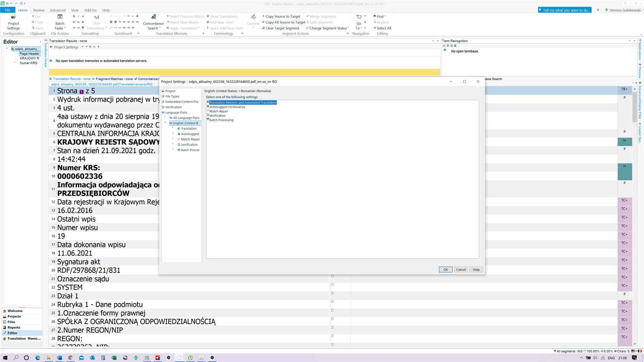Open Windows search on the taskbar
The image size is (644, 362).
16,358
